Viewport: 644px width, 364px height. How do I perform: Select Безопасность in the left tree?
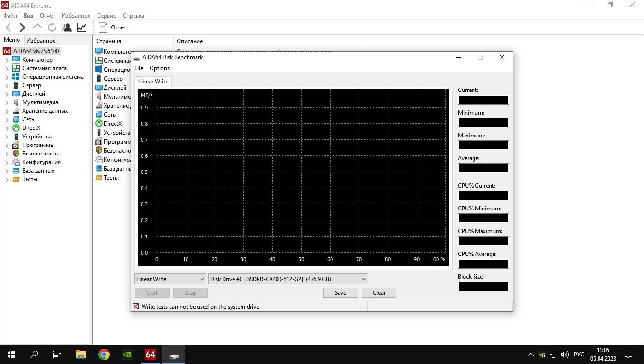tap(40, 154)
